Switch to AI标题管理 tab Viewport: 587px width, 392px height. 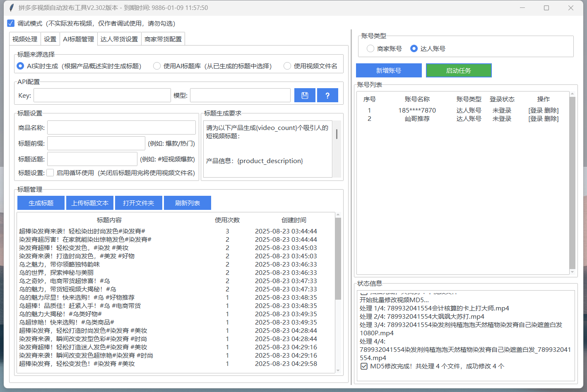[x=79, y=39]
